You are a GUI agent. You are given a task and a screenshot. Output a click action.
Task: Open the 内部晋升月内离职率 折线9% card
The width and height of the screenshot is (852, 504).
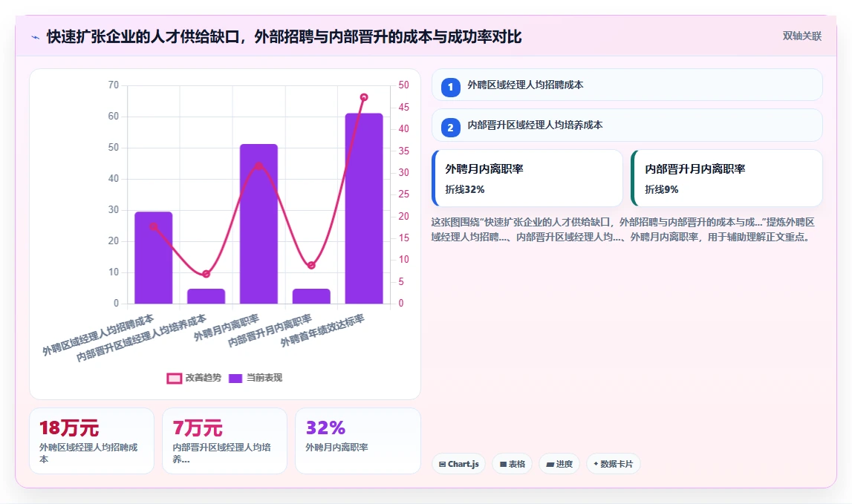point(726,178)
